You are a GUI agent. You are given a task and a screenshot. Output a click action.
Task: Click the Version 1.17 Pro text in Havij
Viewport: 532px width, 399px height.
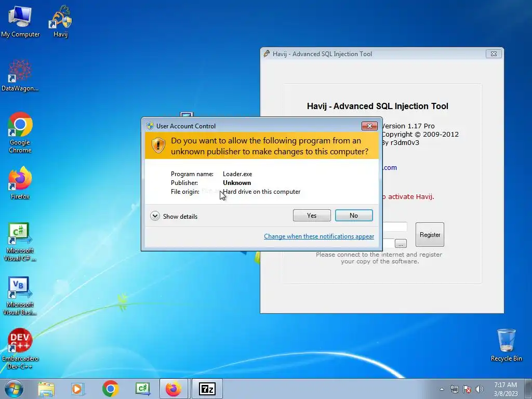[408, 126]
